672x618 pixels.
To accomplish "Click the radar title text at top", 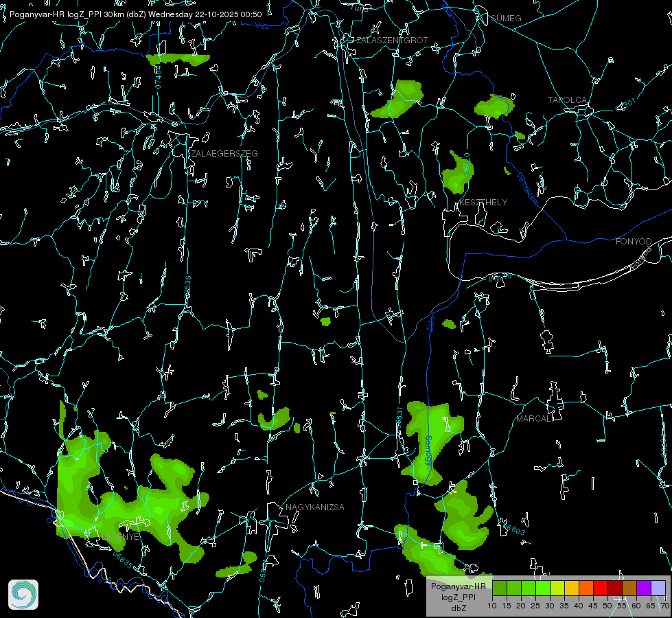I will (135, 14).
